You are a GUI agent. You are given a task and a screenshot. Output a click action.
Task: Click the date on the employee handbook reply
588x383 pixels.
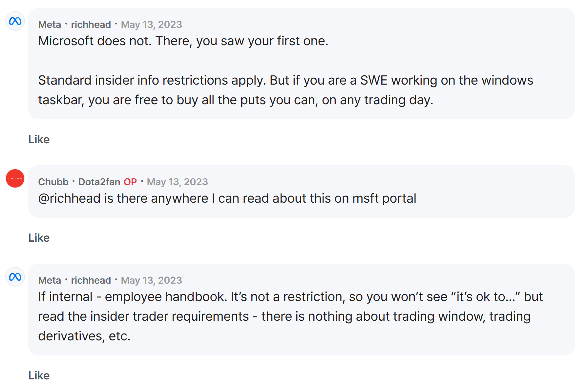pyautogui.click(x=151, y=280)
